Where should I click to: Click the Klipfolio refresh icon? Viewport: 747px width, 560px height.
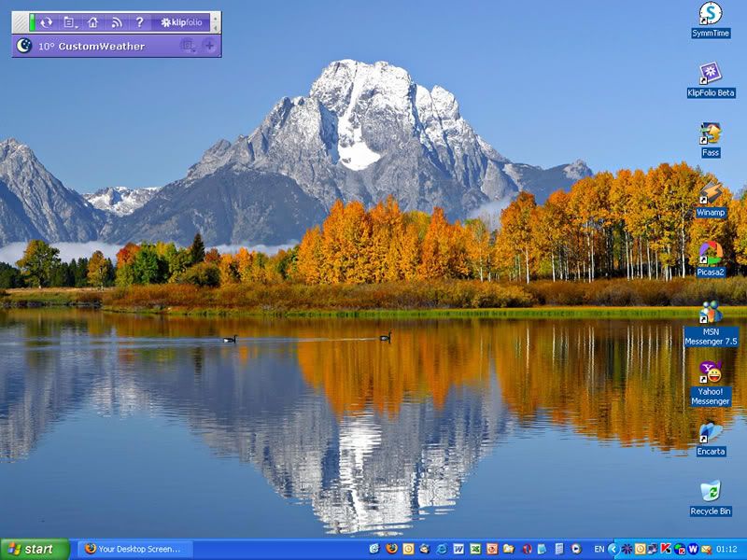click(46, 22)
